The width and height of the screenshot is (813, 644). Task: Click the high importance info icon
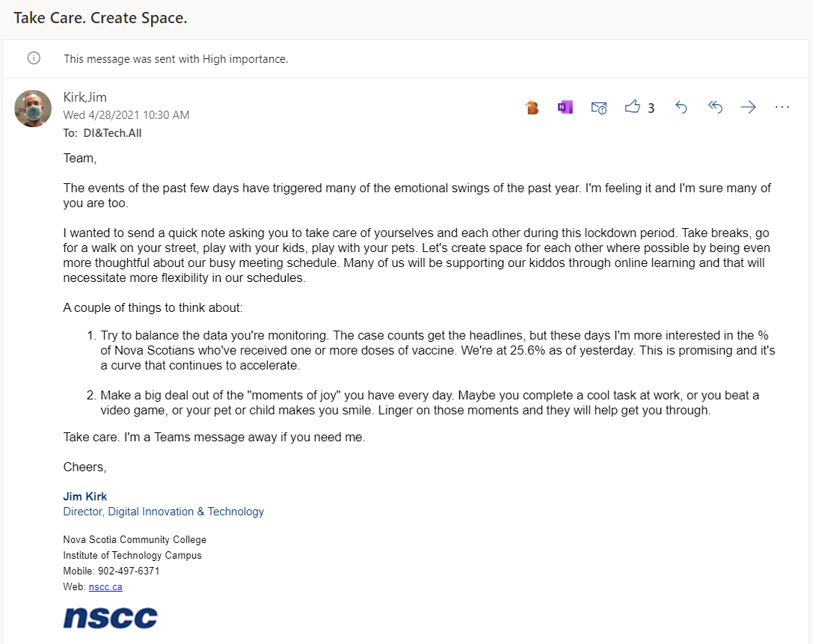(34, 58)
